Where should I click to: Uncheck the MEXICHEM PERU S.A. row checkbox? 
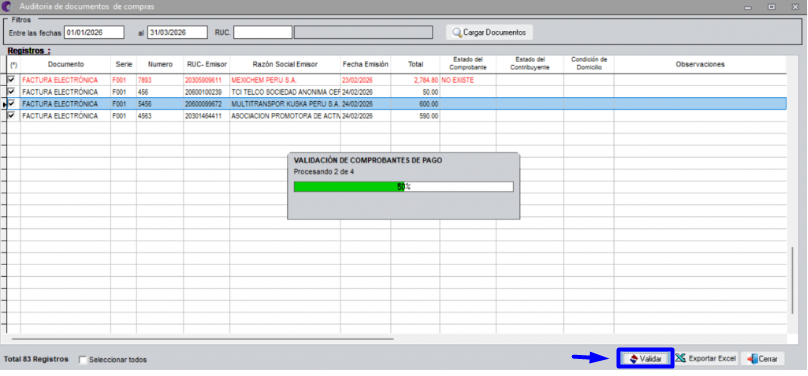coord(11,80)
